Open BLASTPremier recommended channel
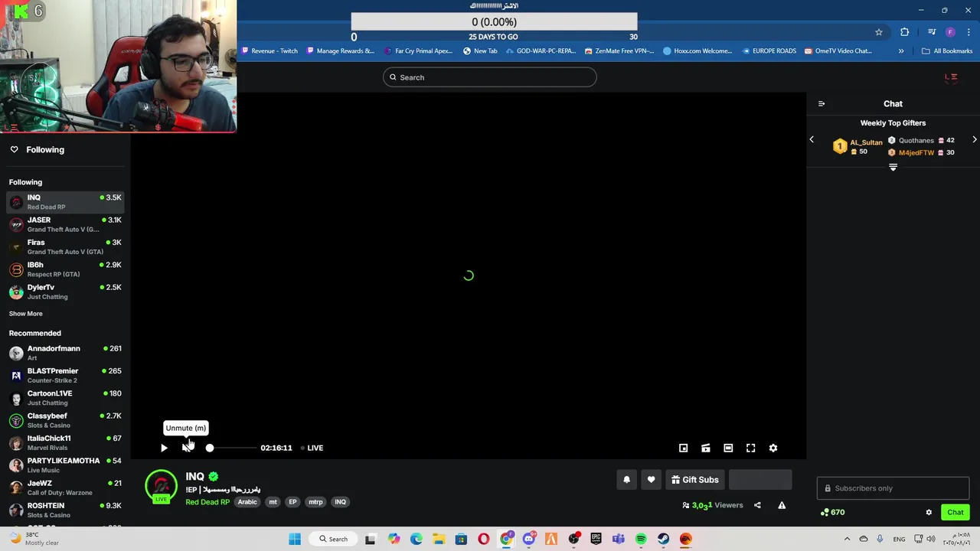The image size is (980, 551). (x=66, y=375)
